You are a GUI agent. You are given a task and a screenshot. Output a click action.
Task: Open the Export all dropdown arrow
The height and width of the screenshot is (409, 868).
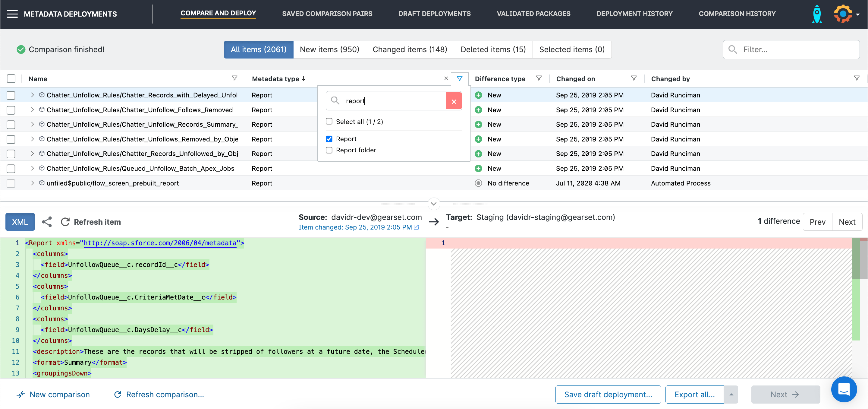731,394
